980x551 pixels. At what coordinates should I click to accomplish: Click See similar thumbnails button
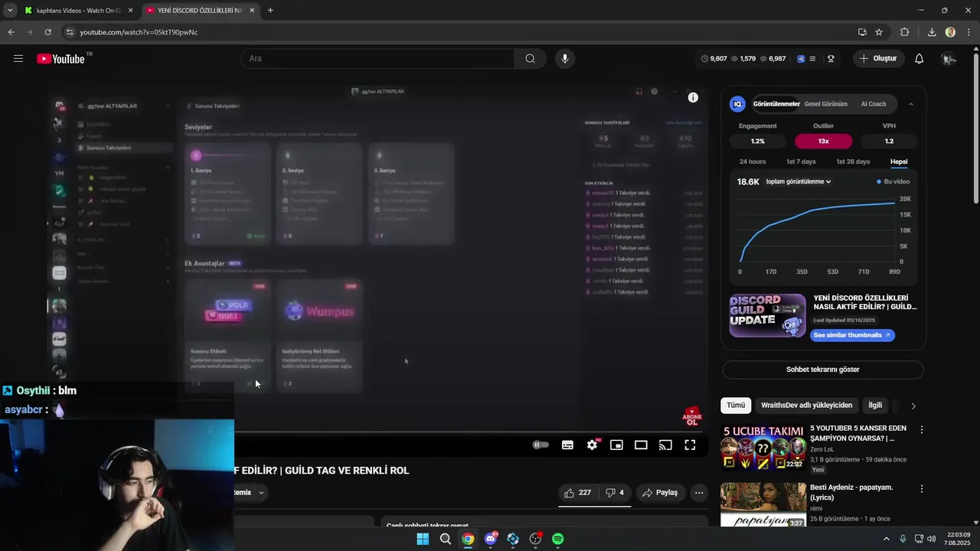[x=852, y=335]
